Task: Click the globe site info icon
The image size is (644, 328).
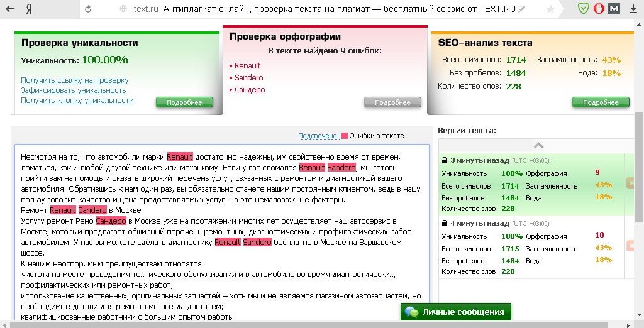Action: tap(123, 9)
